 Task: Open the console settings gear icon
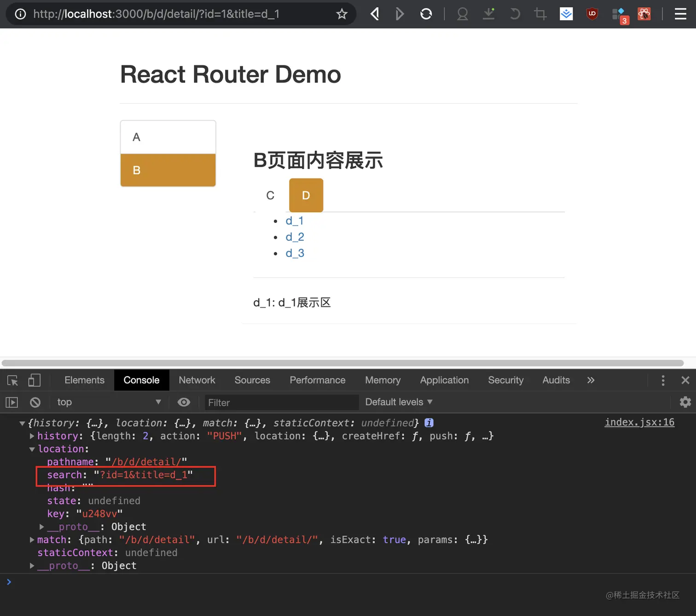(x=685, y=402)
